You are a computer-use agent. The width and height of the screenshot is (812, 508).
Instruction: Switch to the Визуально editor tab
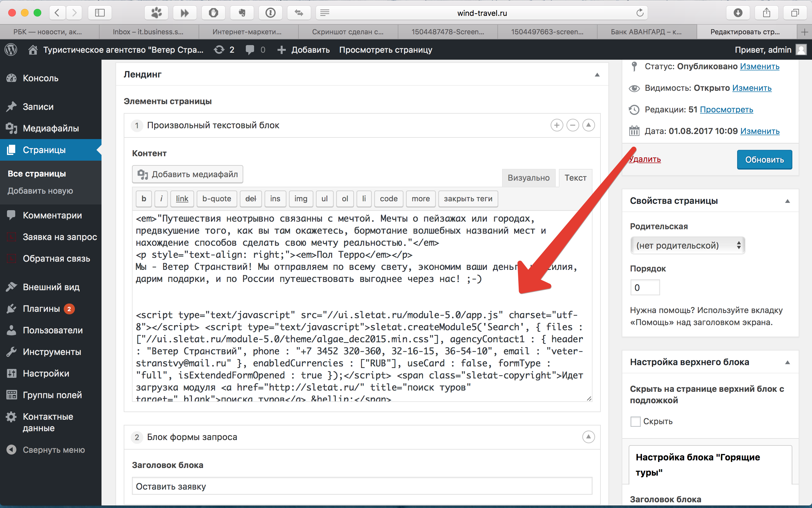(528, 178)
